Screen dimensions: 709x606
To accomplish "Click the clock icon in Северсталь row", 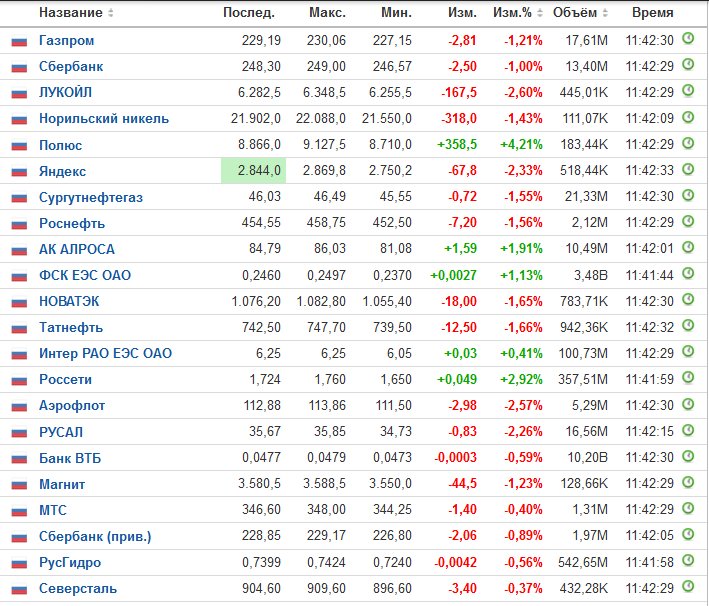I will click(688, 587).
